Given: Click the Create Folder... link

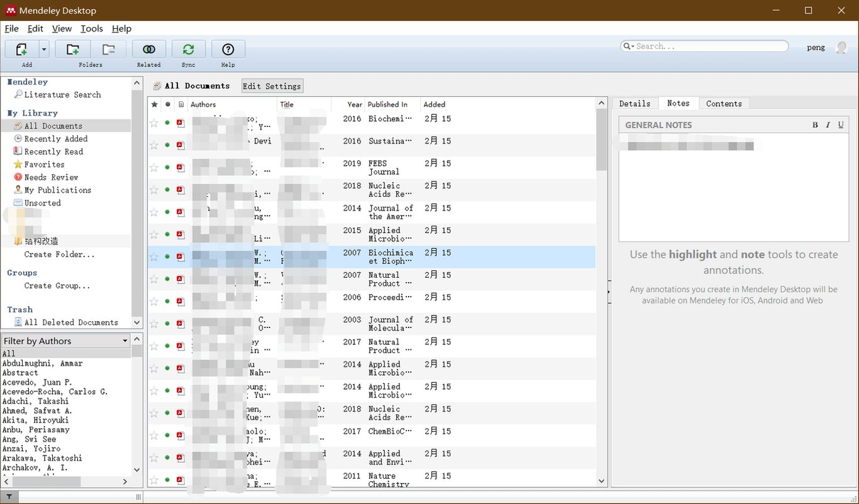Looking at the screenshot, I should tap(60, 255).
